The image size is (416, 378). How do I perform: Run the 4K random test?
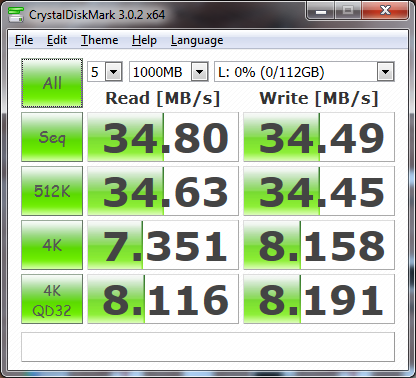click(x=52, y=245)
